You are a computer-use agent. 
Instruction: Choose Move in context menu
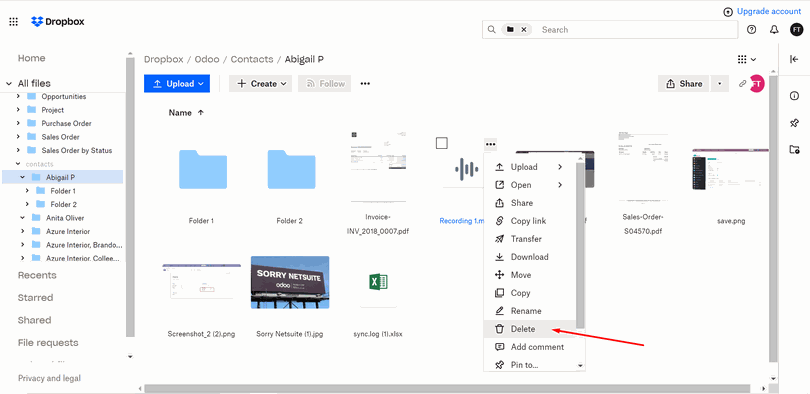tap(529, 275)
